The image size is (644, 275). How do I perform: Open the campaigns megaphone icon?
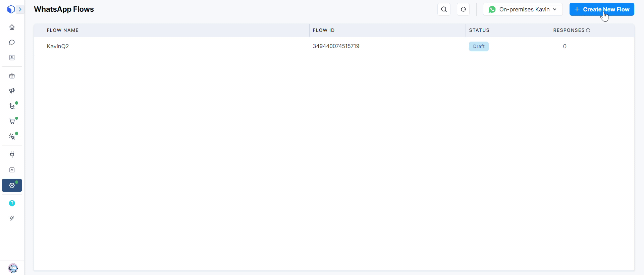coord(12,91)
